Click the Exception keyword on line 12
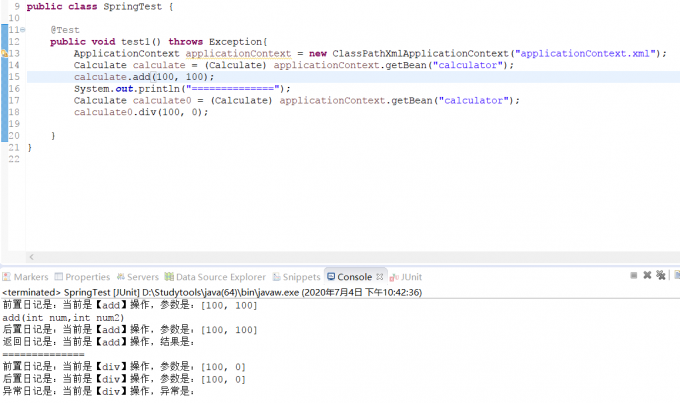Viewport: 680px width, 403px height. pyautogui.click(x=235, y=42)
